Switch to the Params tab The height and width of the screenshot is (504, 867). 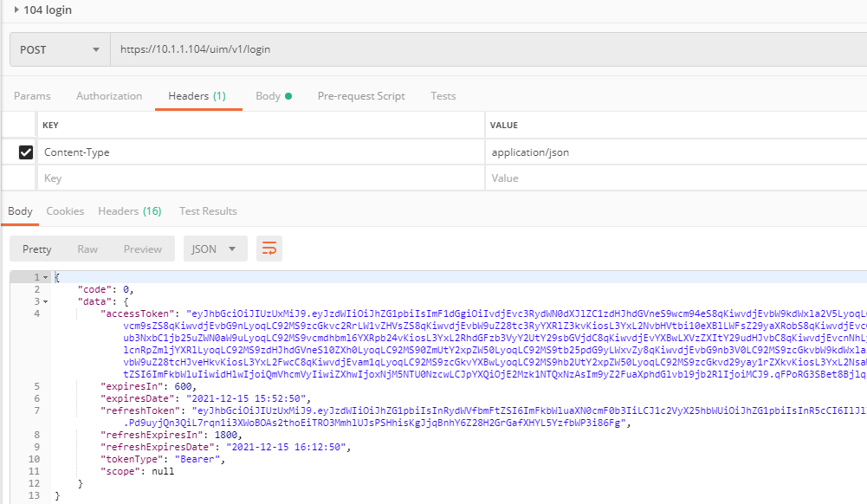pos(32,95)
